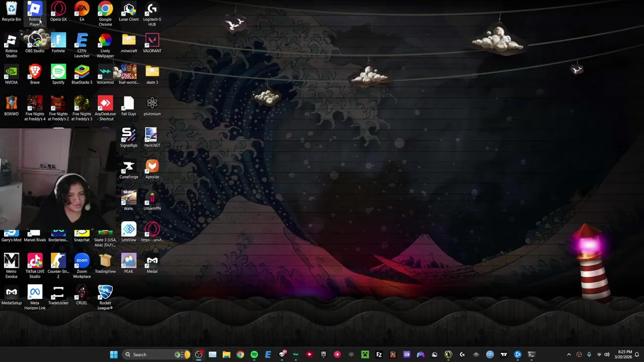This screenshot has width=644, height=362.
Task: Open the AnyDesk.exe shortcut icon
Action: 105,109
